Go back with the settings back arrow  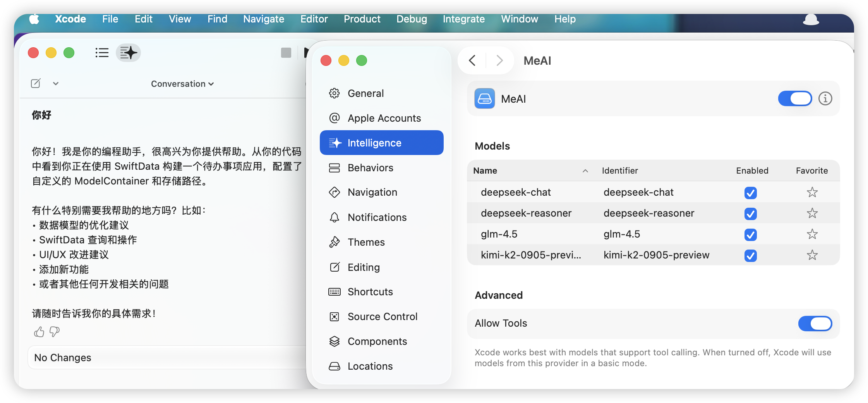click(x=472, y=60)
